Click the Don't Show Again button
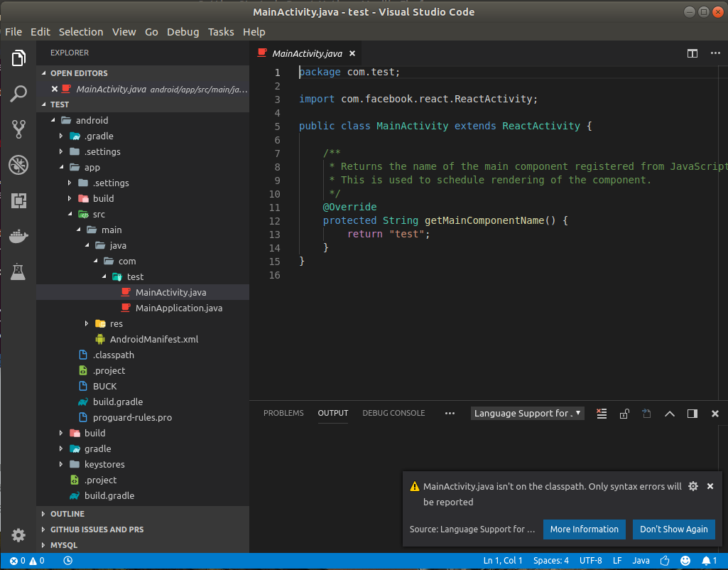This screenshot has height=570, width=728. [x=673, y=529]
